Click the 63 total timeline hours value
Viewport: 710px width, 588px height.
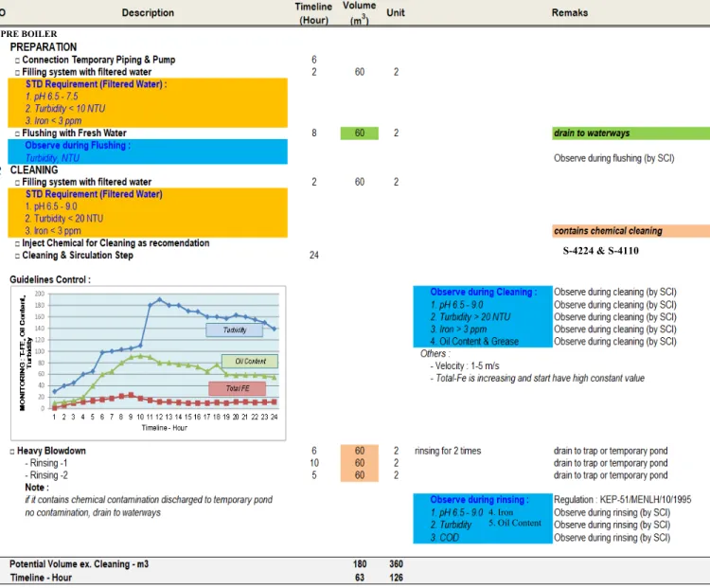point(360,578)
